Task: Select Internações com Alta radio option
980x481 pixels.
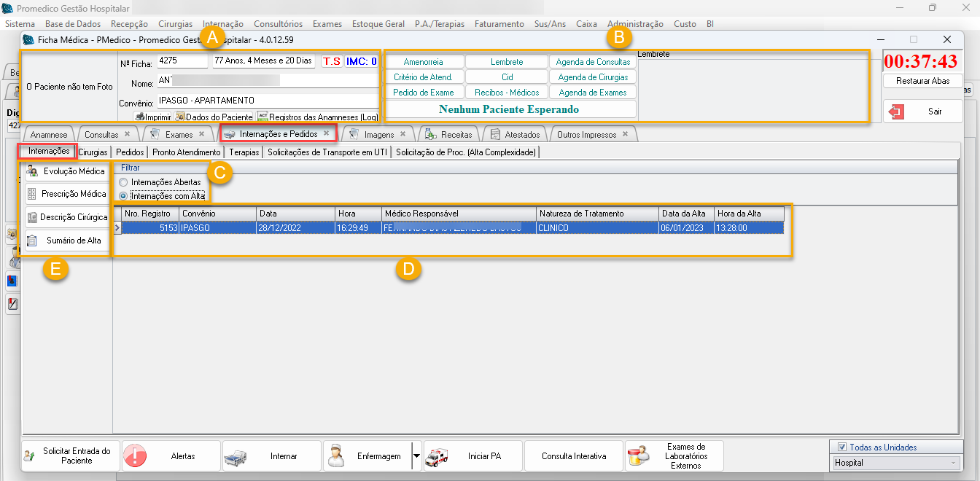Action: coord(122,196)
